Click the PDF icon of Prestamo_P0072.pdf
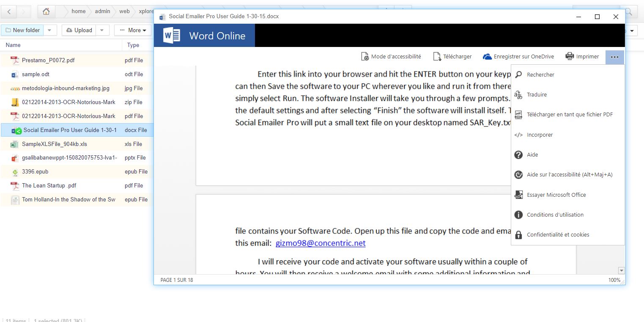The height and width of the screenshot is (322, 644). tap(15, 60)
